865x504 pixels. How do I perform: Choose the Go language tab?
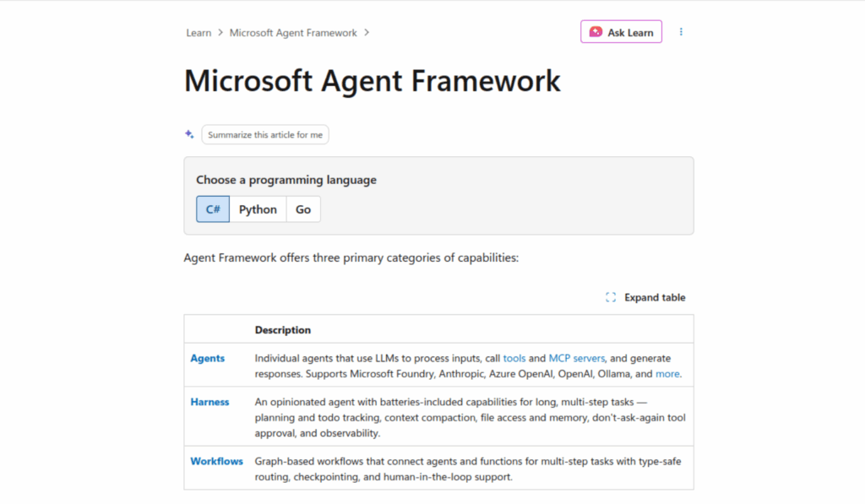(x=303, y=209)
